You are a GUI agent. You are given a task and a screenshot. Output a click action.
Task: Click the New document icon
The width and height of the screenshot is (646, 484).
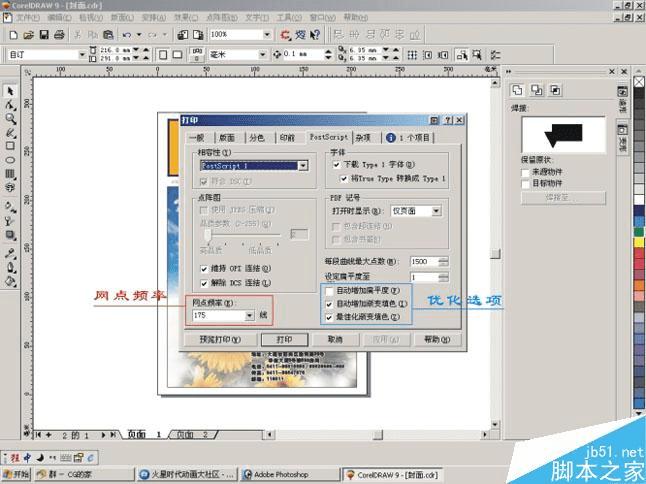(13, 35)
